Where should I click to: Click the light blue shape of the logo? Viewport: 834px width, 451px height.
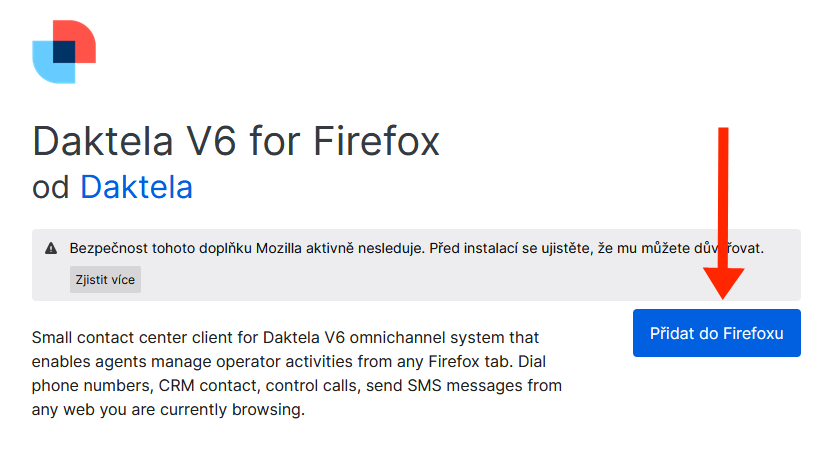coord(47,68)
